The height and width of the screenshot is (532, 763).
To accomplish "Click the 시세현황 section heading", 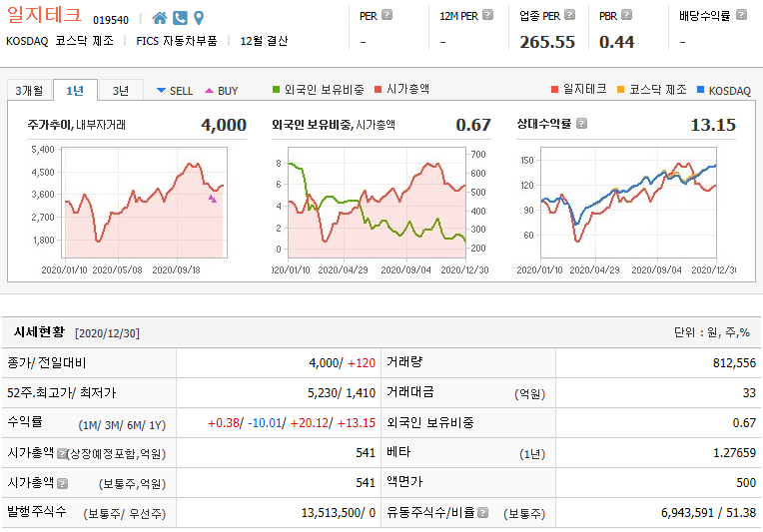I will point(39,332).
